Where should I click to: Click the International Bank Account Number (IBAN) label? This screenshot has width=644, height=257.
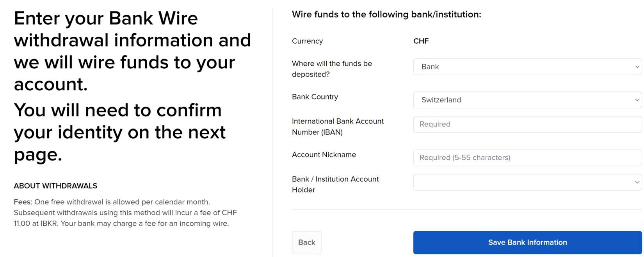pos(338,127)
